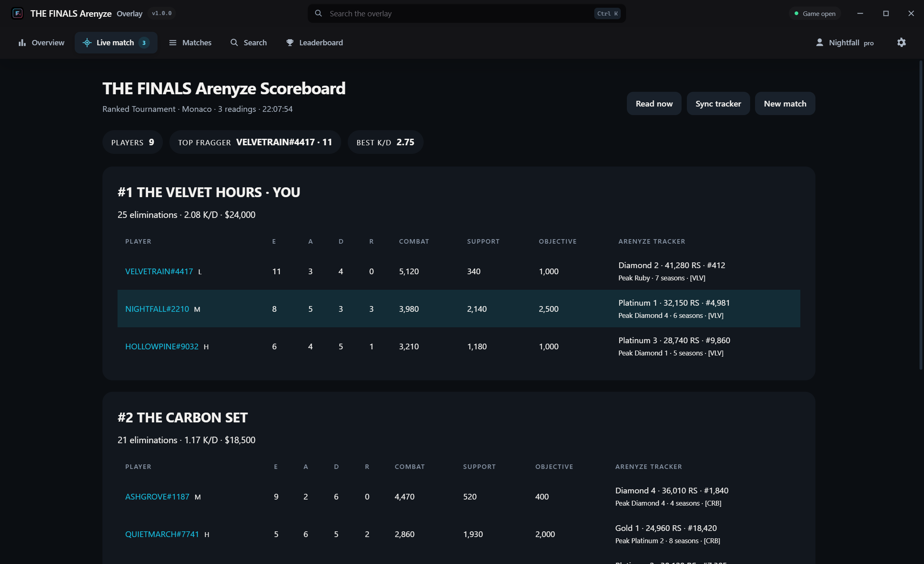Open VELVETRAIN#4417 player profile link
Screen dimensions: 924x564
tap(159, 271)
